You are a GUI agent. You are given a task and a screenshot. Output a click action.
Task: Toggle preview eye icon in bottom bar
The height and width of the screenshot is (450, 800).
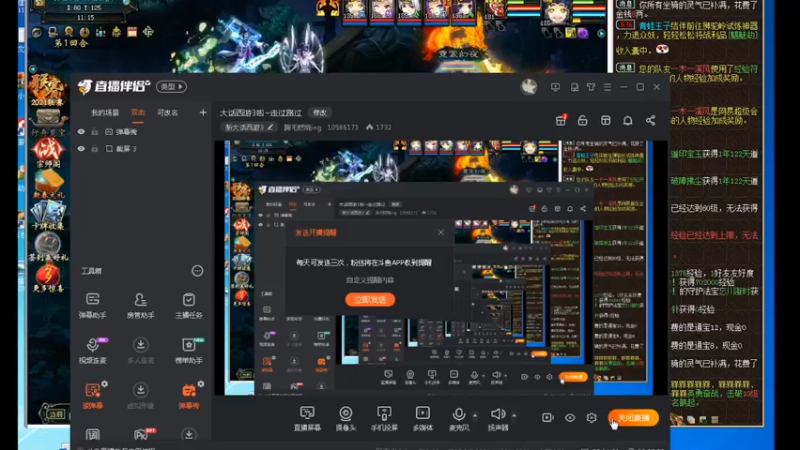click(x=570, y=418)
